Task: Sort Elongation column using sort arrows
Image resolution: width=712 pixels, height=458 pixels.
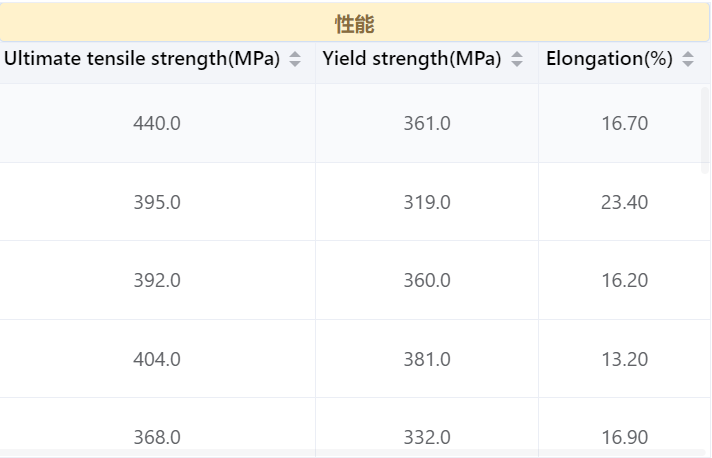Action: (688, 59)
